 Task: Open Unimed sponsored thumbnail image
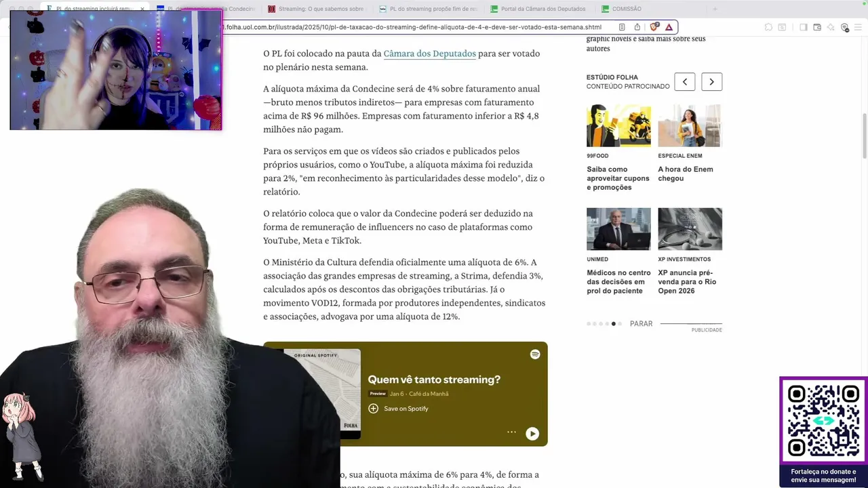pos(618,229)
